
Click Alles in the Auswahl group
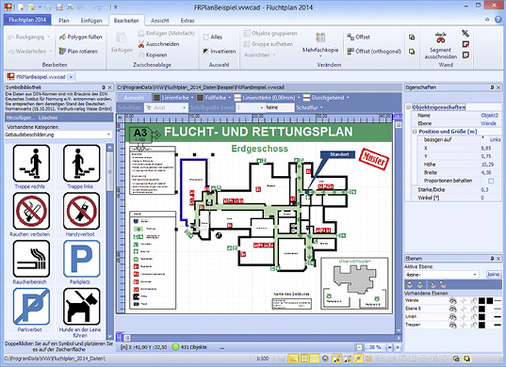pos(212,37)
